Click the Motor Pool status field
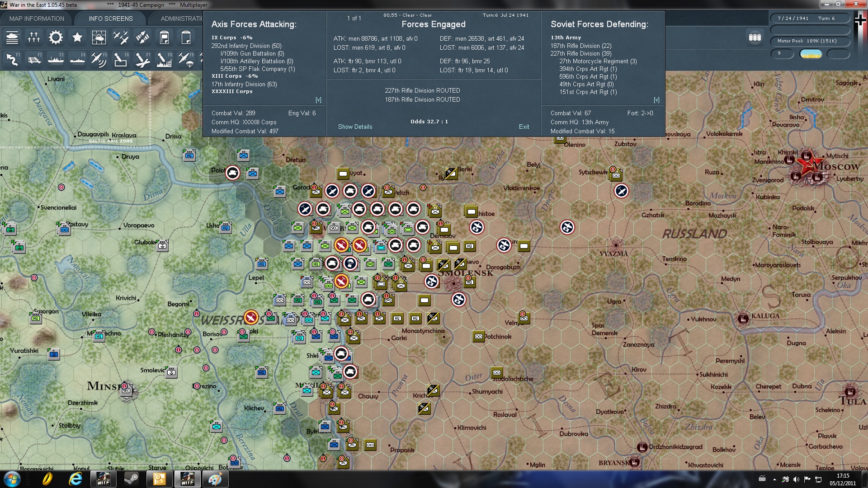Viewport: 868px width, 488px height. 810,41
